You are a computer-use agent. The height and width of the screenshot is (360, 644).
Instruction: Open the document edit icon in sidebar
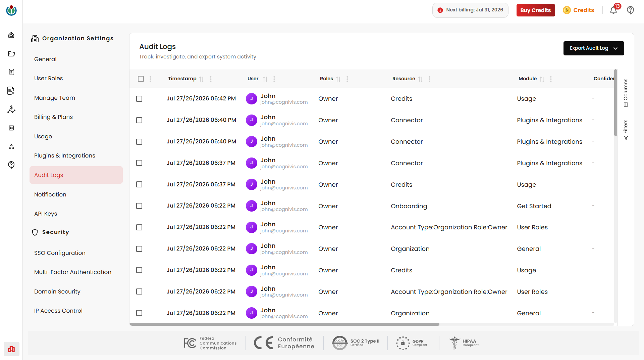[11, 91]
